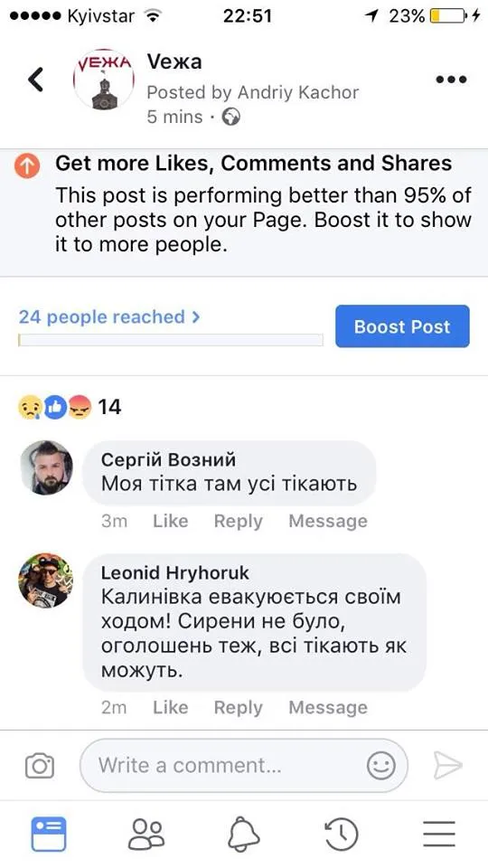Switch to the news feed tab
Viewport: 488px width, 868px height.
coord(49,834)
